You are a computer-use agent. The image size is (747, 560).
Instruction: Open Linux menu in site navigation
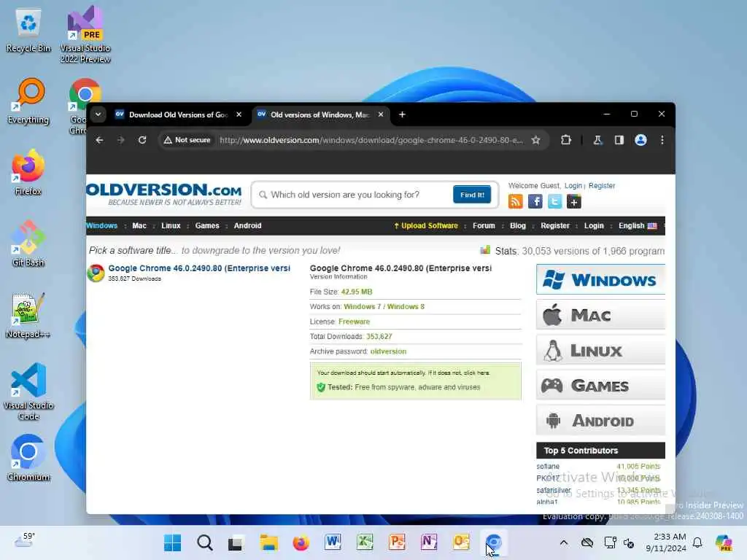171,226
